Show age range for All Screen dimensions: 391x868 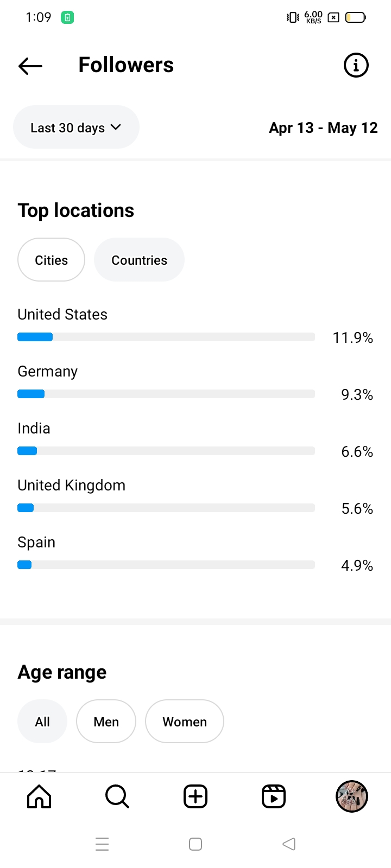click(x=42, y=722)
